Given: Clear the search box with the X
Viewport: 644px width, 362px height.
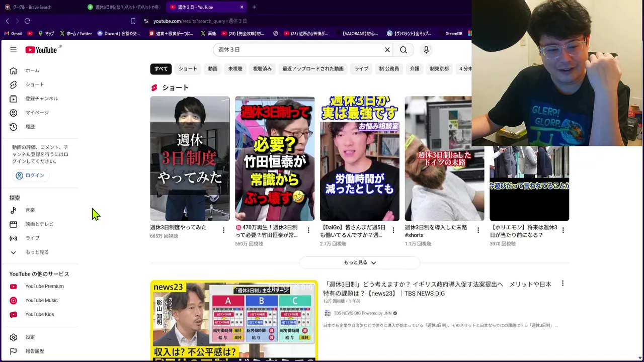Looking at the screenshot, I should pyautogui.click(x=387, y=50).
